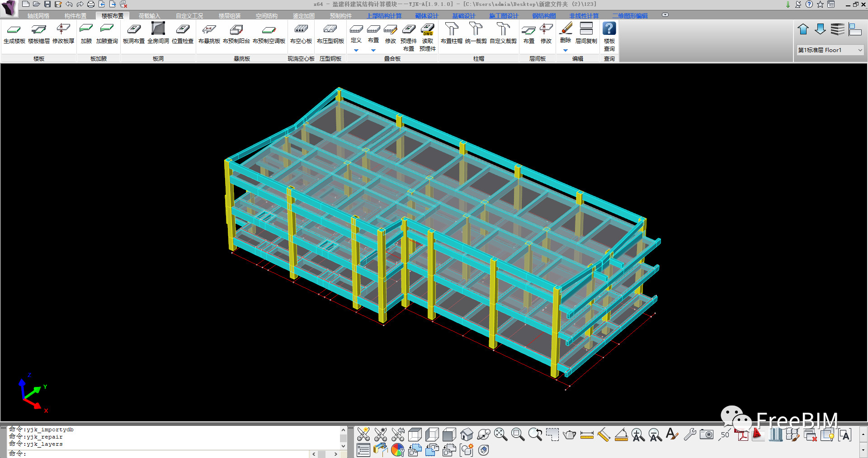Toggle the wireframe cube view mode

[415, 435]
